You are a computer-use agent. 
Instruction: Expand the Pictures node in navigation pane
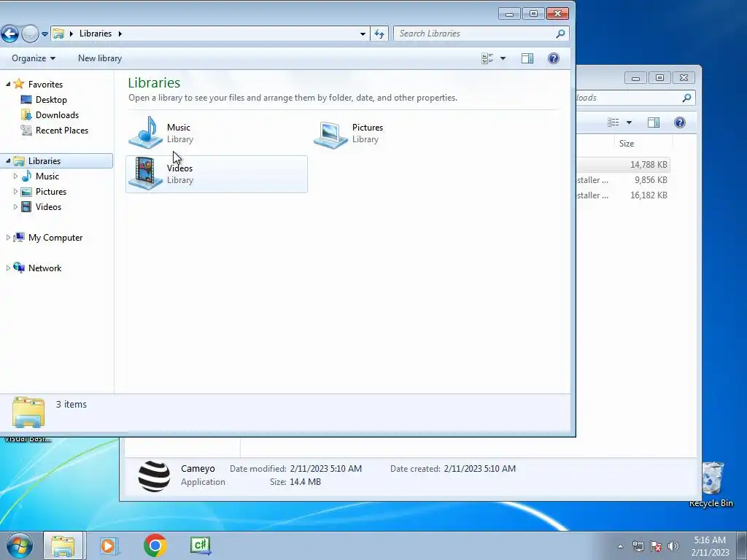(15, 192)
